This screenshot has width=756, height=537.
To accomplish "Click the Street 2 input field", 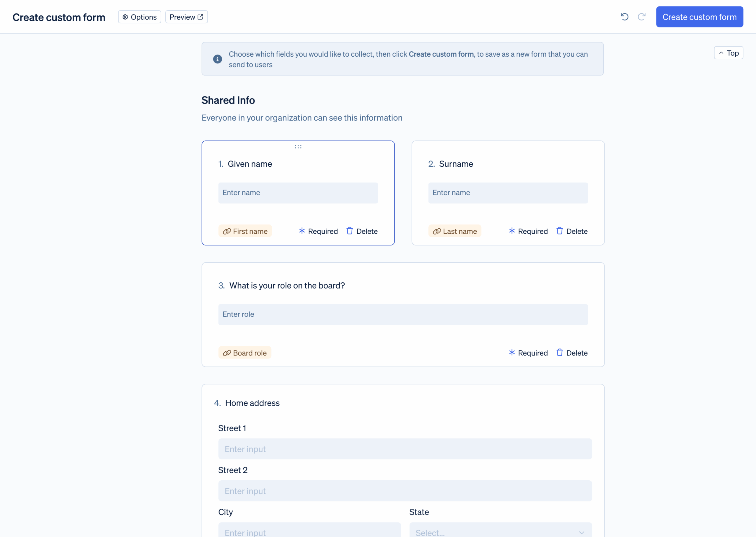I will pos(405,491).
